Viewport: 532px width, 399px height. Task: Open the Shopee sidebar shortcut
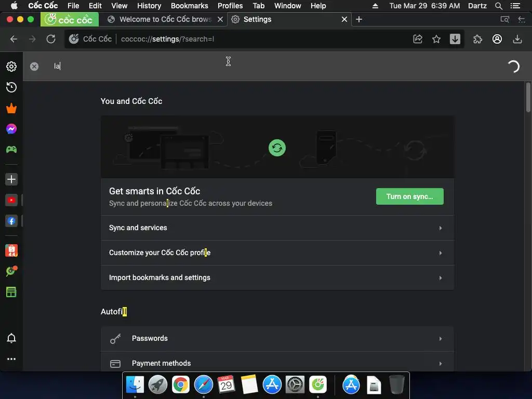11,250
